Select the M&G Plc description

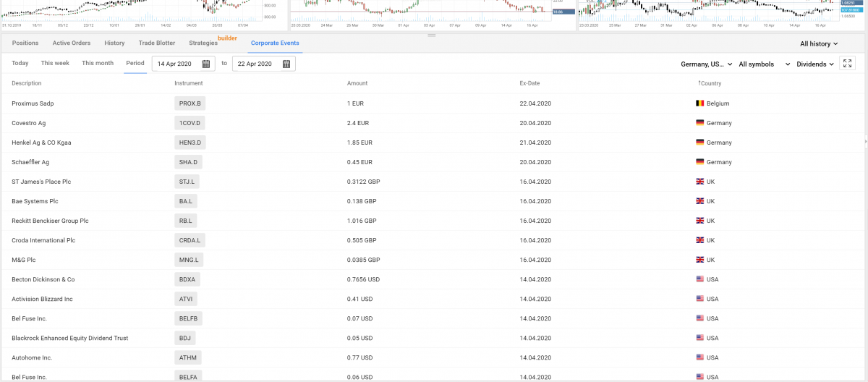click(25, 260)
